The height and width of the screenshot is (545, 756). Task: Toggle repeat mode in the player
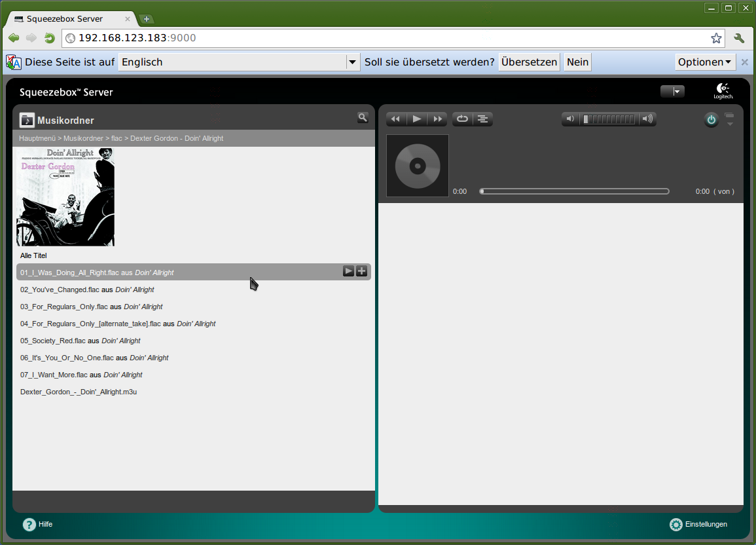pyautogui.click(x=462, y=119)
